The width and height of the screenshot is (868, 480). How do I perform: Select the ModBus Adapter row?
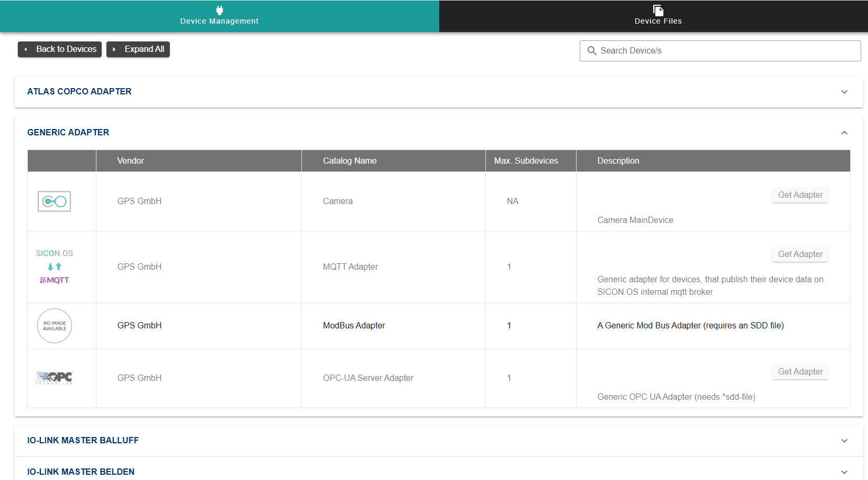tap(354, 326)
